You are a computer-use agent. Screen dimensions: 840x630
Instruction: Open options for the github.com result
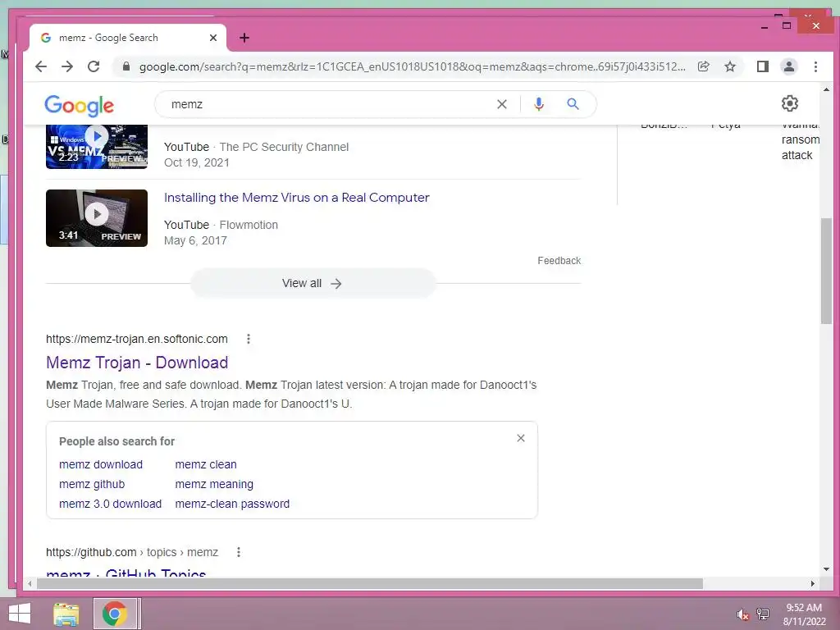click(x=239, y=552)
